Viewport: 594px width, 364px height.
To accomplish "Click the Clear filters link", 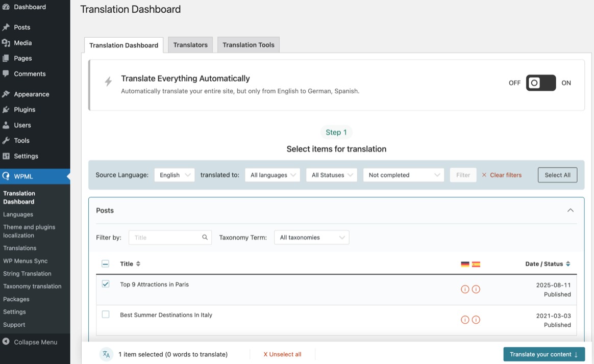I will click(502, 175).
